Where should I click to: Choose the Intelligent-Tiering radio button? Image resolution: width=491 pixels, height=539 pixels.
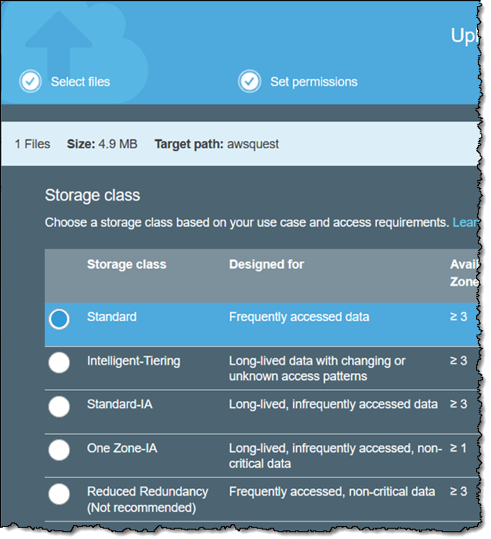click(59, 363)
